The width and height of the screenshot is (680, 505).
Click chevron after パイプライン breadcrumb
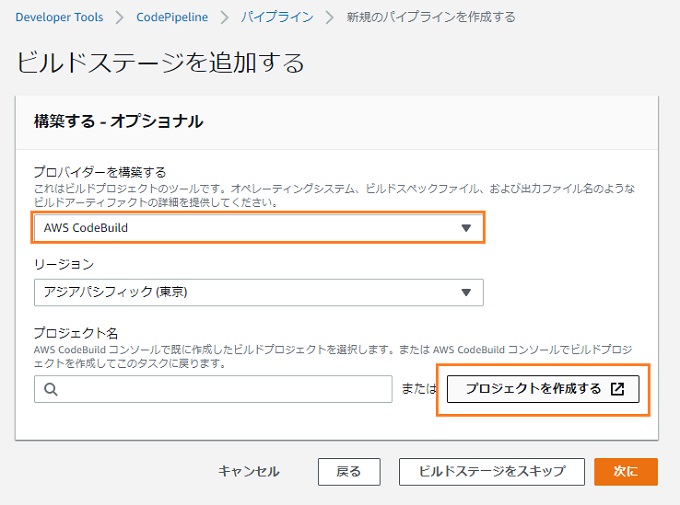pos(330,17)
